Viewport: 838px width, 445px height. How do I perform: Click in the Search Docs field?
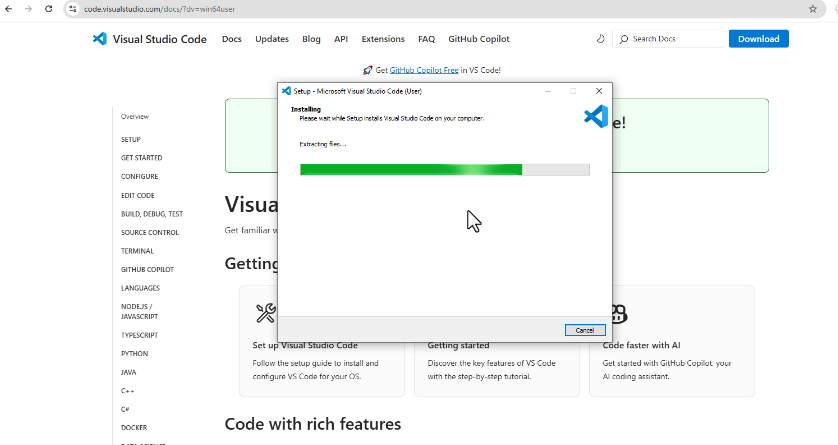coord(668,39)
